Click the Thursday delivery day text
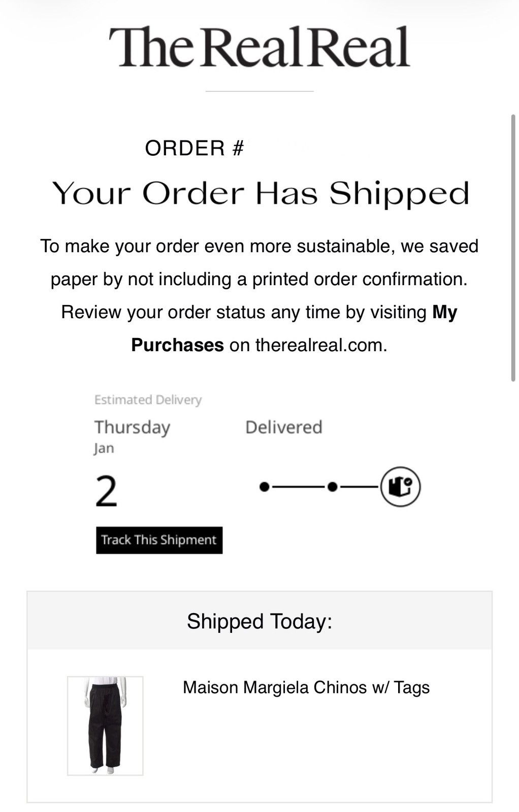The height and width of the screenshot is (812, 519). (x=132, y=427)
